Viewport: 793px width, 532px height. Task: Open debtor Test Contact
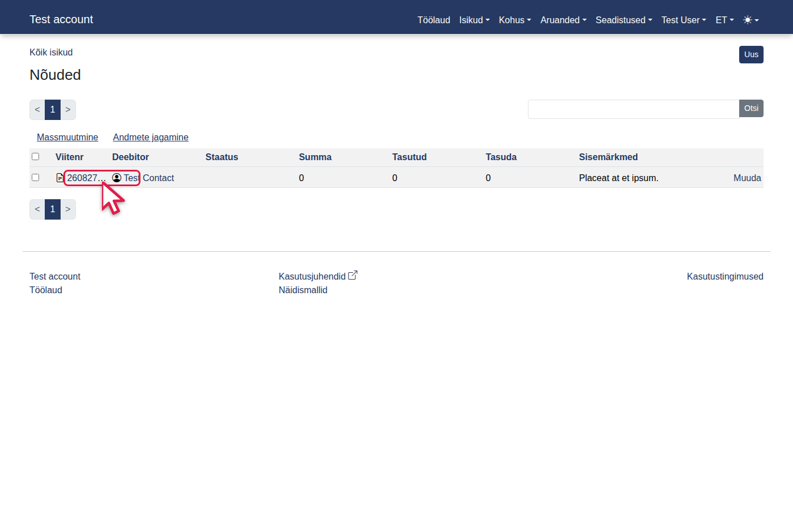(149, 178)
